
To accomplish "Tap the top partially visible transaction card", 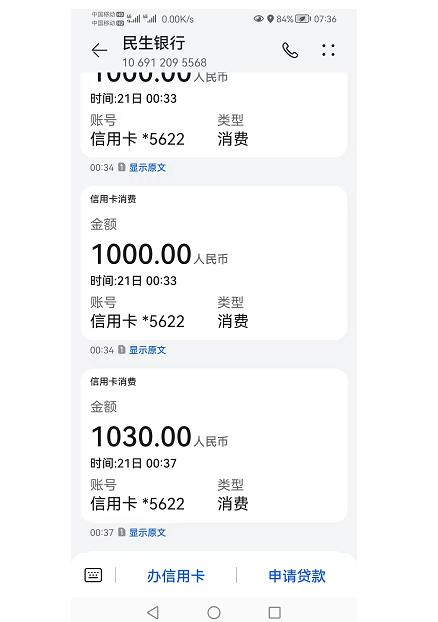I will [214, 115].
